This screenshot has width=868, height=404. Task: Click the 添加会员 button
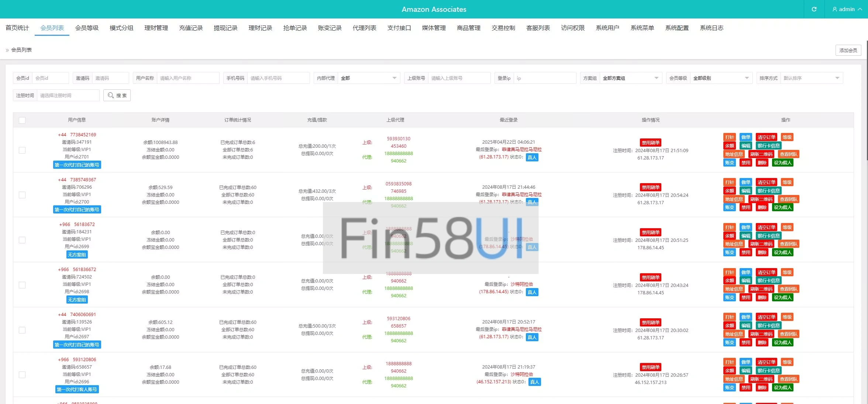[x=848, y=50]
